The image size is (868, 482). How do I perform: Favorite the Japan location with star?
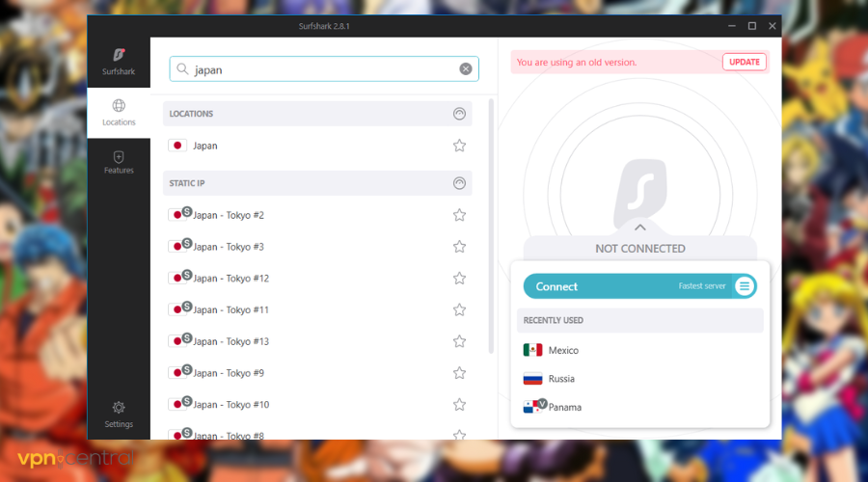[x=459, y=146]
